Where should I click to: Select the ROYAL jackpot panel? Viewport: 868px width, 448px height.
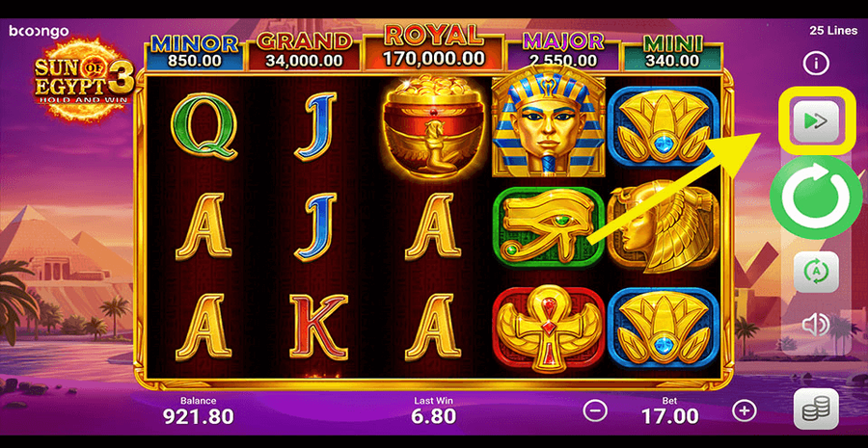coord(433,47)
